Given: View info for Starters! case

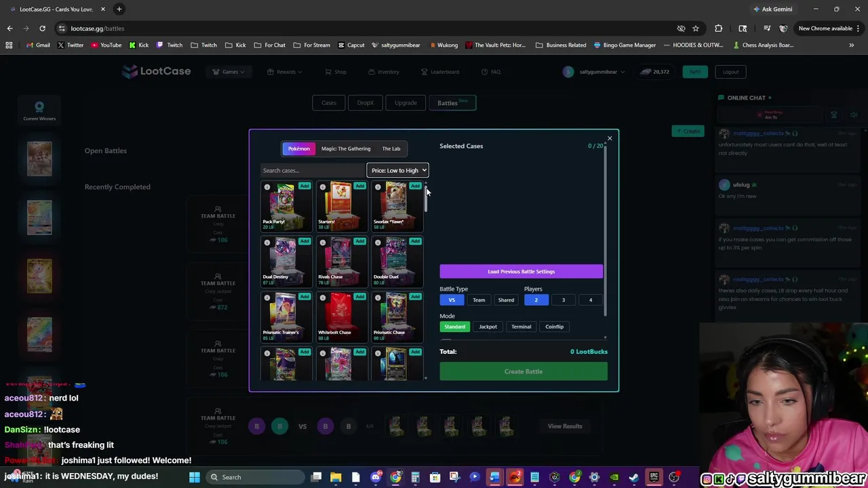Looking at the screenshot, I should [323, 187].
